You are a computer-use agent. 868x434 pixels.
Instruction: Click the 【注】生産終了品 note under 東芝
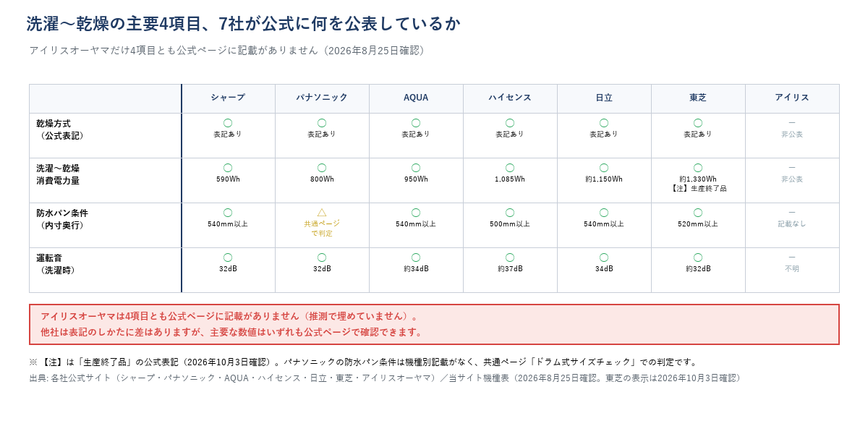click(x=698, y=189)
